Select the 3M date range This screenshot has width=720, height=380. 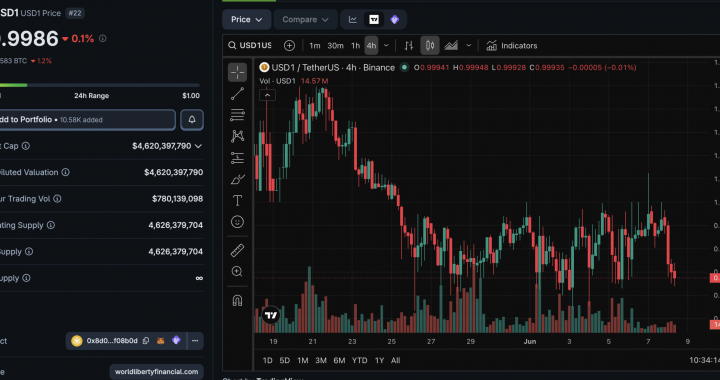click(x=321, y=360)
